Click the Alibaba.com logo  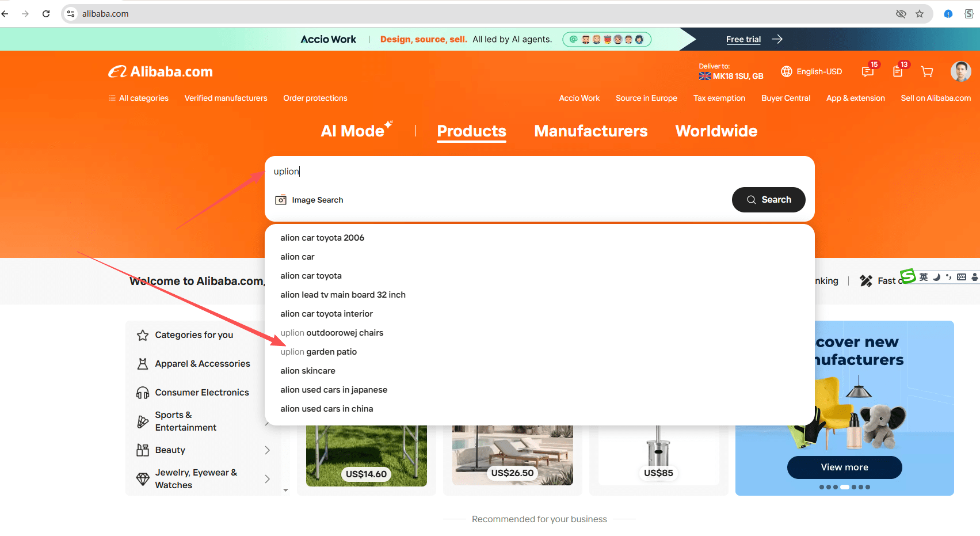pos(161,71)
